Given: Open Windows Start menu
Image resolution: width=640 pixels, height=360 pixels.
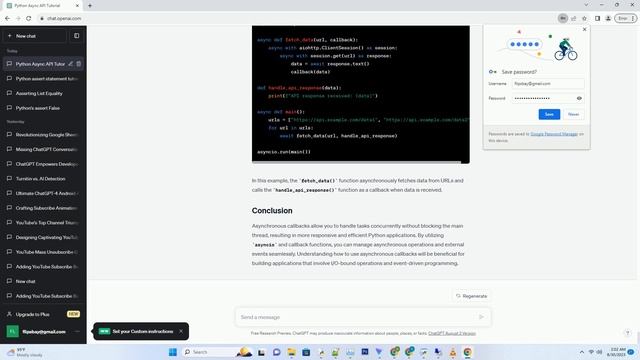Looking at the screenshot, I should [173, 352].
